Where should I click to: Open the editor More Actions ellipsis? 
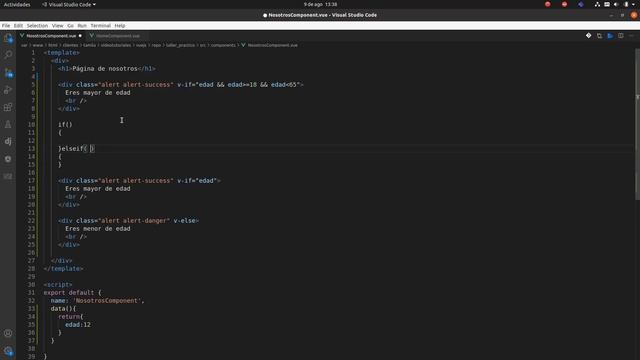[631, 36]
